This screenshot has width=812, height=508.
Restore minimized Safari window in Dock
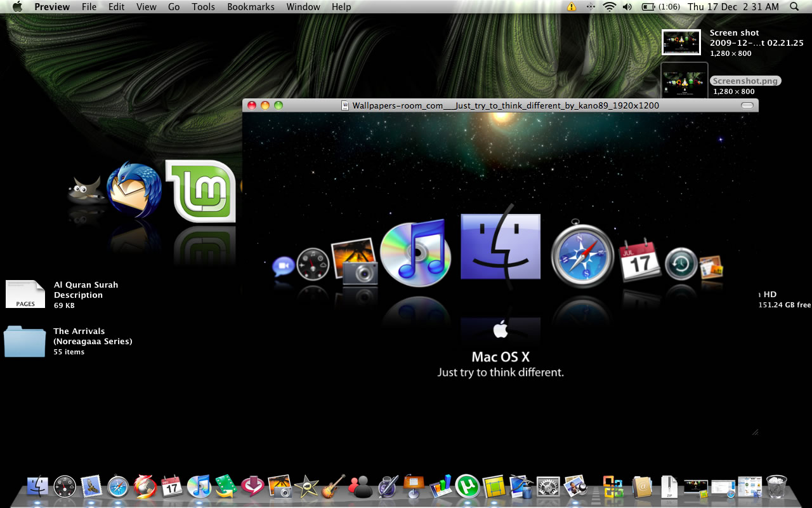[723, 488]
